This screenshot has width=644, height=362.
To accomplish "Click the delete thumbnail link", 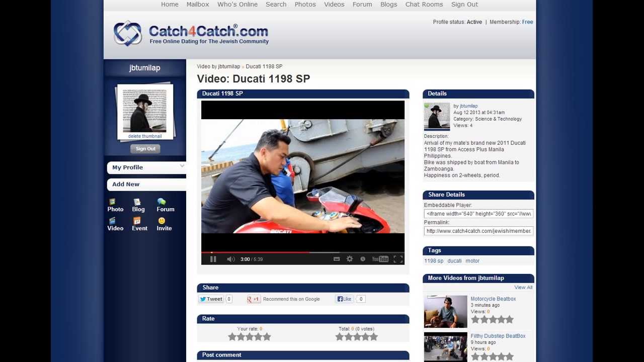I will coord(145,136).
